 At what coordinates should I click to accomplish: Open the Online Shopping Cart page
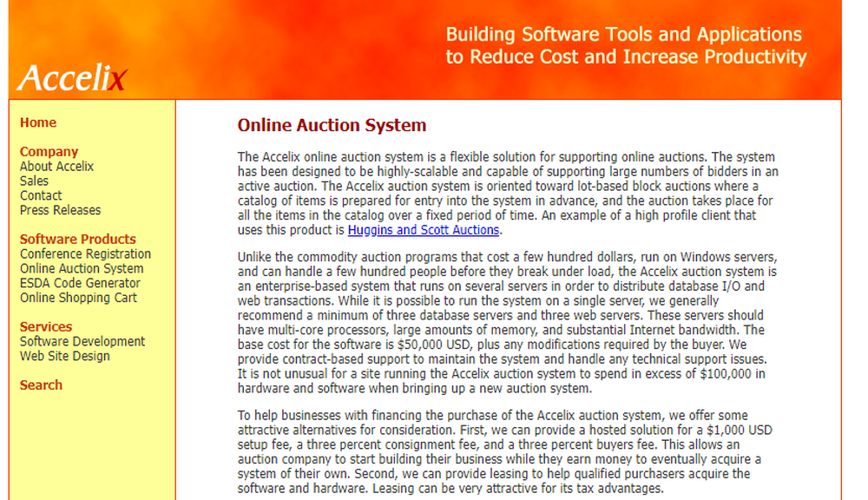pos(78,298)
